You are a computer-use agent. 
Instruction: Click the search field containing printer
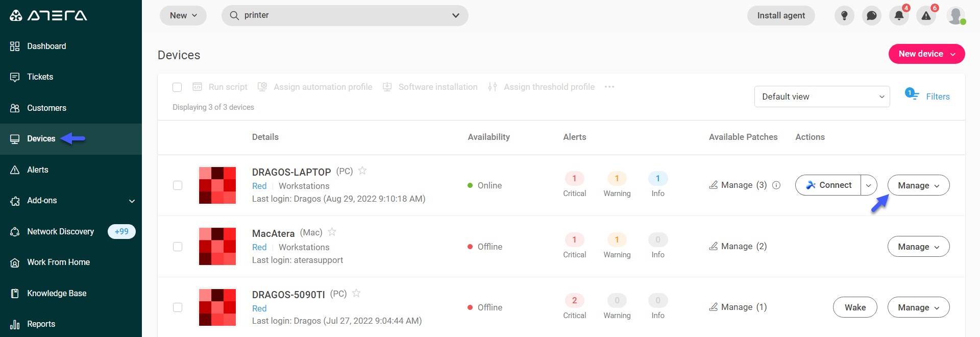pos(345,16)
